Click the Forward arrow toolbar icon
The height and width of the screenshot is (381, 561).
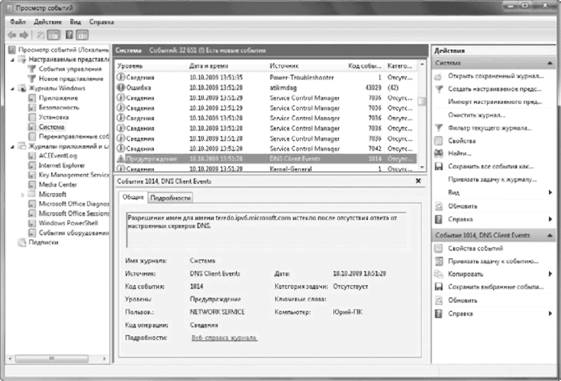pyautogui.click(x=24, y=35)
